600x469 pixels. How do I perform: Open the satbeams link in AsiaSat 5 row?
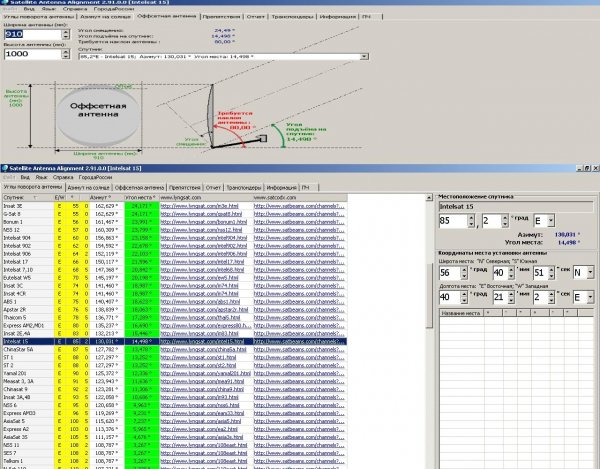pos(299,421)
